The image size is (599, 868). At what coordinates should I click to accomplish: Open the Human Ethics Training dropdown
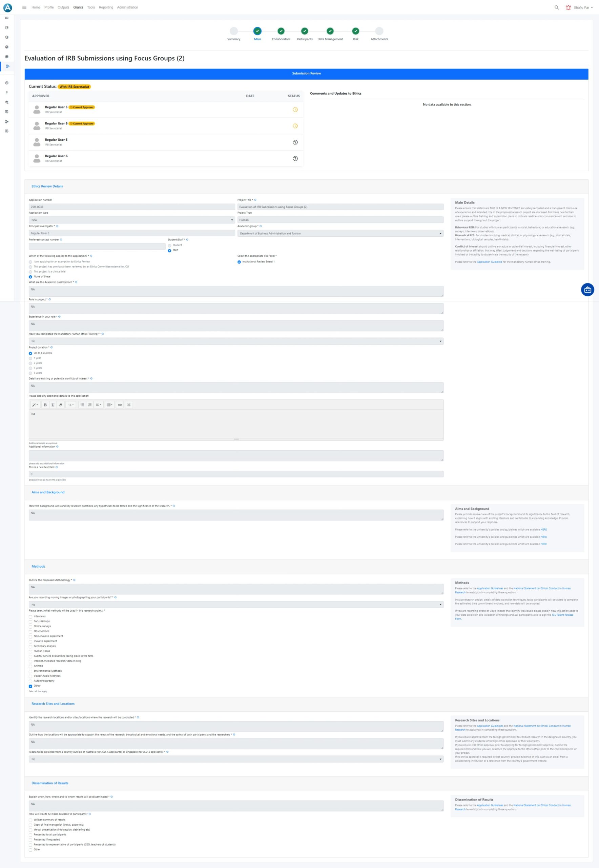[x=236, y=341]
